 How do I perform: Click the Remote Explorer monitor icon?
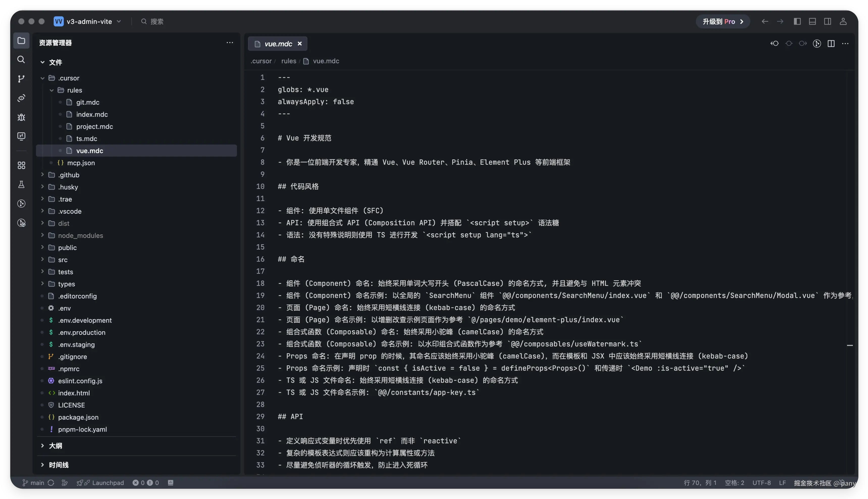click(x=21, y=136)
